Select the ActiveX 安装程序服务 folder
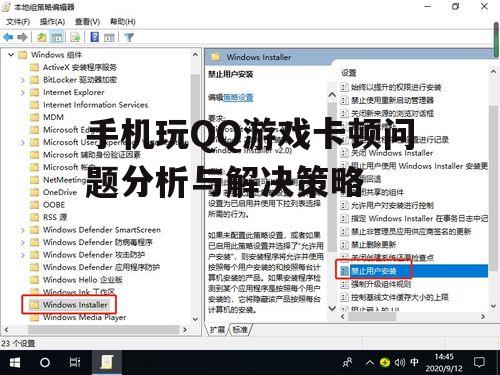500x375 pixels. pyautogui.click(x=73, y=67)
